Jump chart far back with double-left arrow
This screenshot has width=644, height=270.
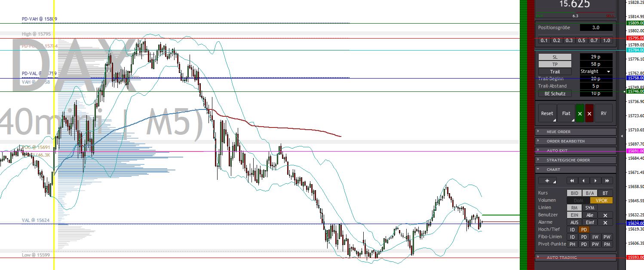click(x=572, y=181)
